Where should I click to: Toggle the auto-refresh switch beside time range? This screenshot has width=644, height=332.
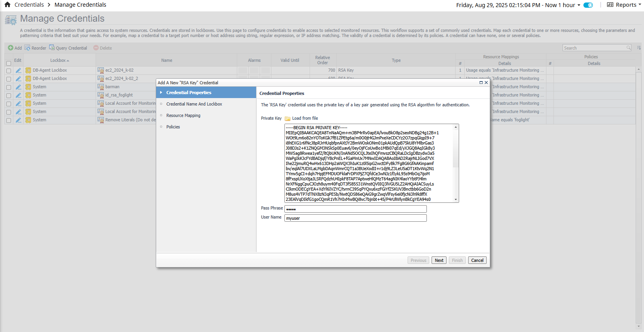588,5
